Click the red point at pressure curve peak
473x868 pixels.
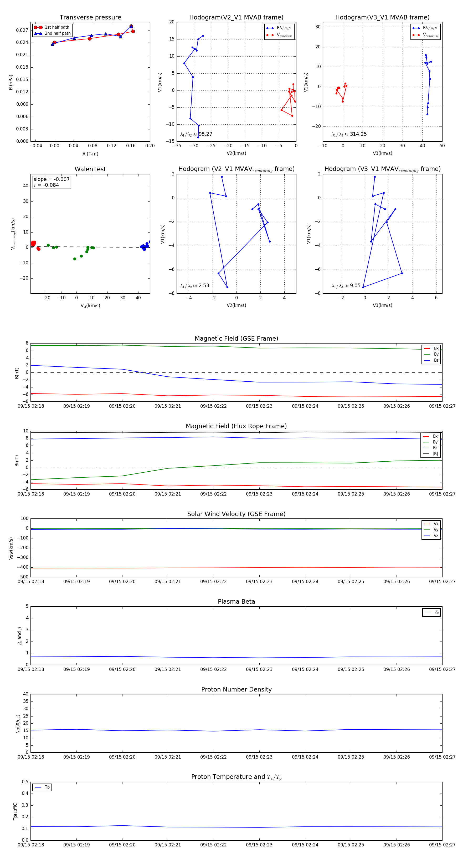131,26
